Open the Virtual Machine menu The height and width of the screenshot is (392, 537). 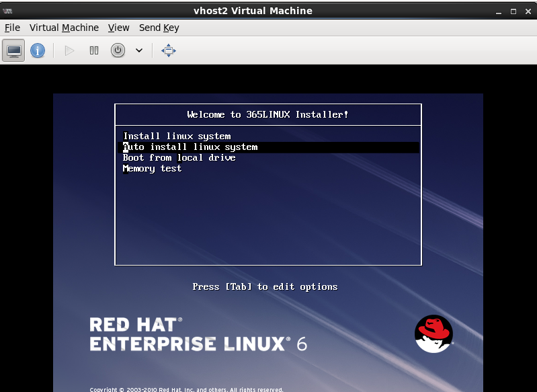[64, 28]
